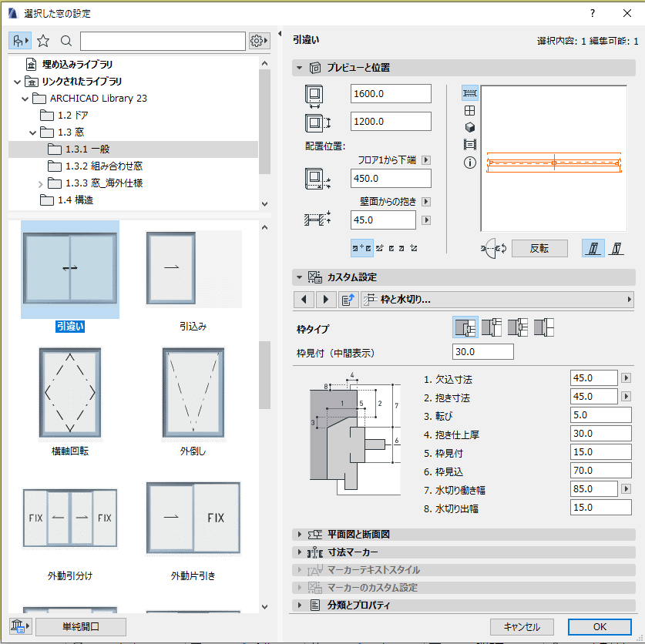
Task: Select the 3D view preview icon
Action: 470,127
